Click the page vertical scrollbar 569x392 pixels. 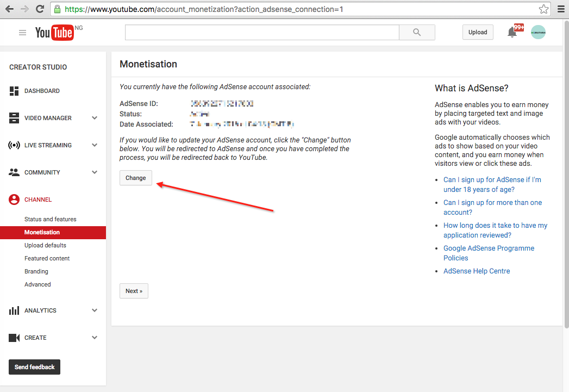point(566,174)
